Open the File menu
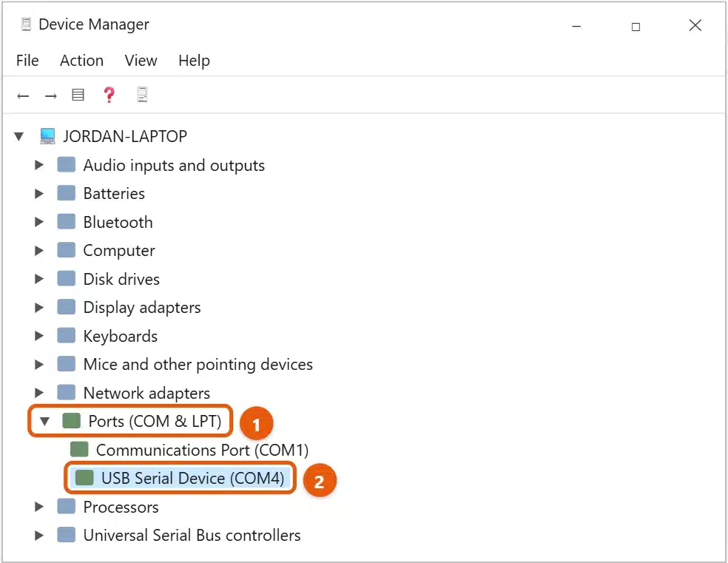 pos(27,61)
